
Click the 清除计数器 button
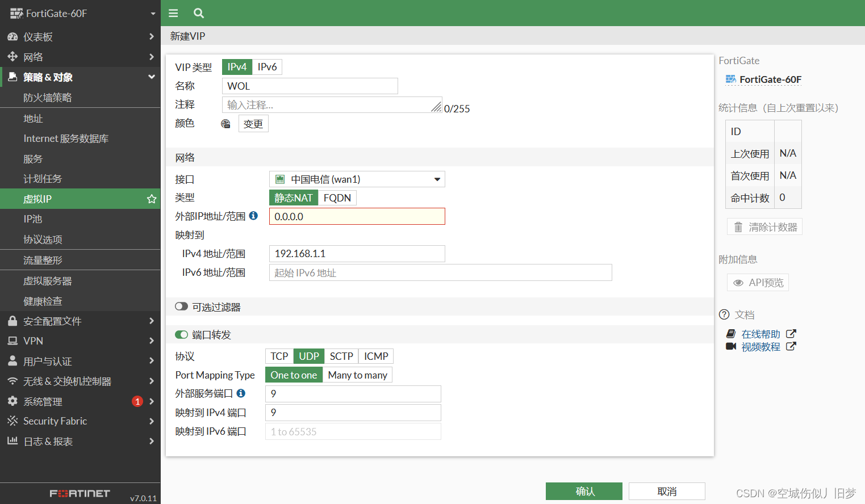point(764,227)
